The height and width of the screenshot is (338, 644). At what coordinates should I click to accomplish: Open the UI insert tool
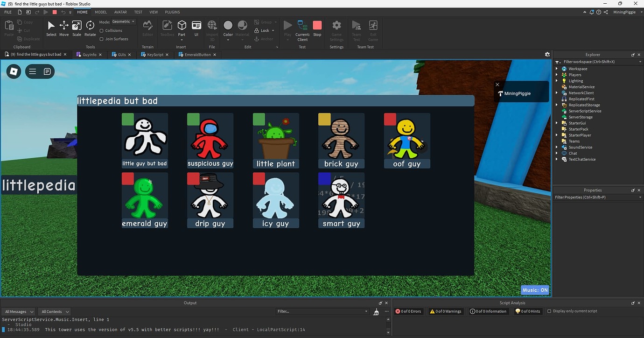point(196,28)
